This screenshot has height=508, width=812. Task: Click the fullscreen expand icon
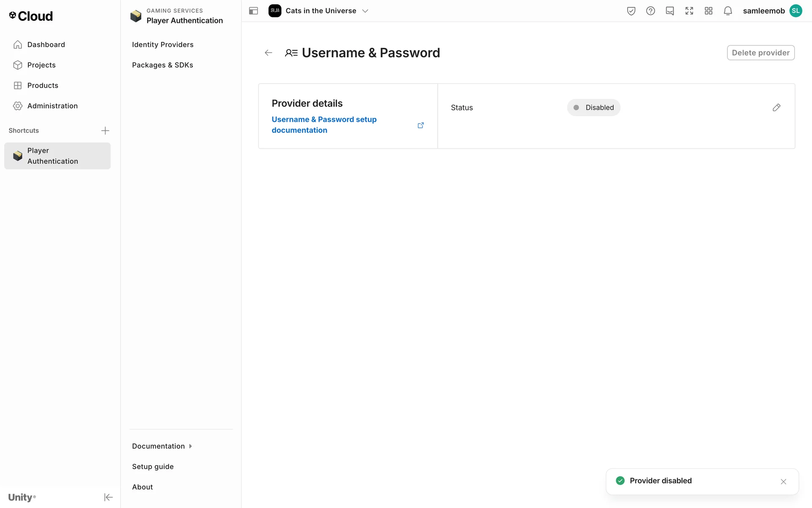pos(689,11)
